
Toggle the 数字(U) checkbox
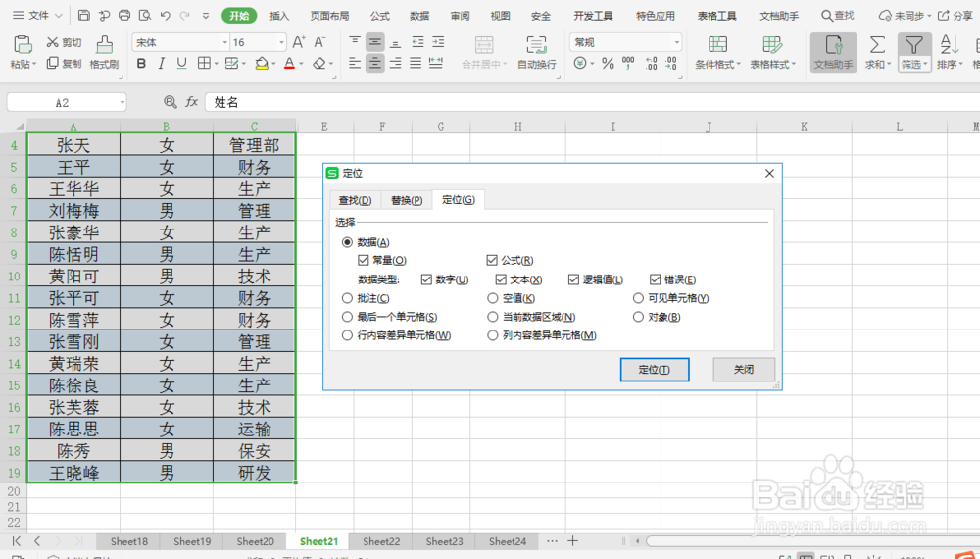click(x=426, y=279)
